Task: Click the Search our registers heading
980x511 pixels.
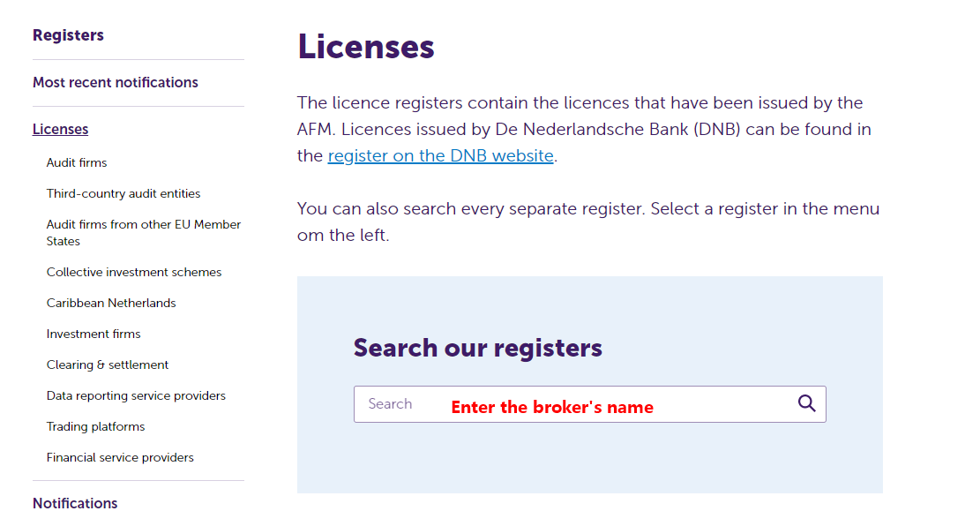Action: tap(478, 348)
